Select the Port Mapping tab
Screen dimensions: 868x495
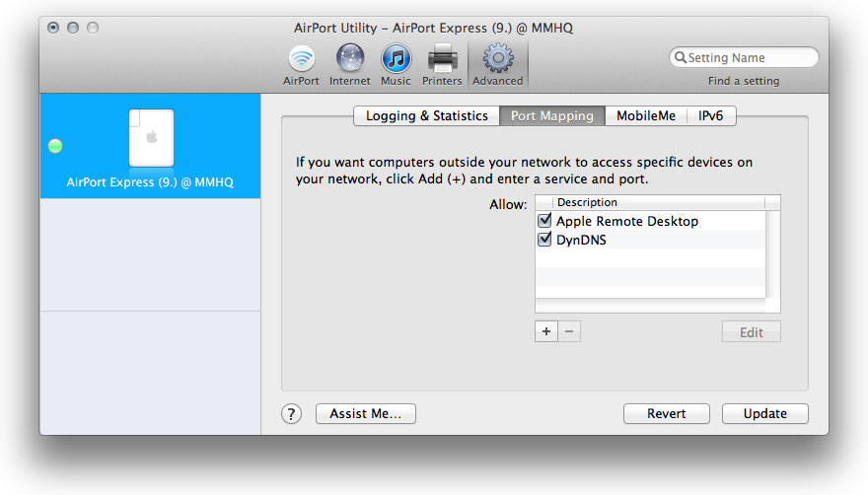pyautogui.click(x=552, y=115)
